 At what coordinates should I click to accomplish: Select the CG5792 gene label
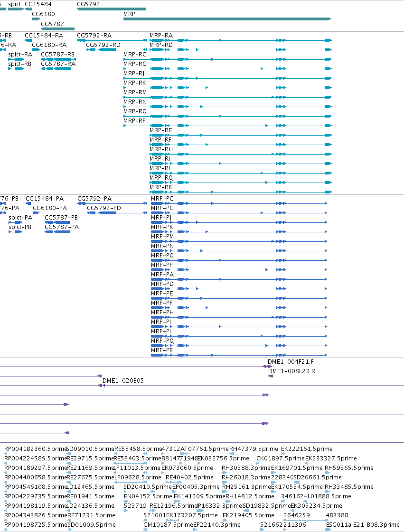pos(88,4)
